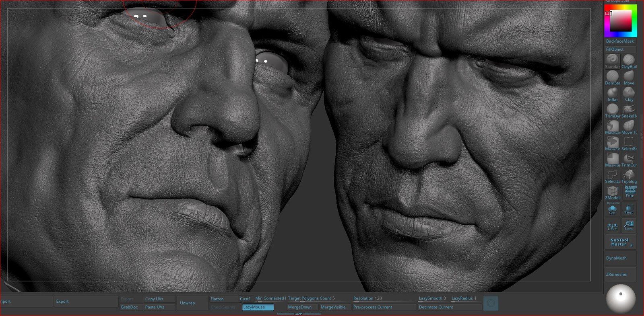Select the Move Topological brush
The height and width of the screenshot is (316, 644).
(629, 127)
